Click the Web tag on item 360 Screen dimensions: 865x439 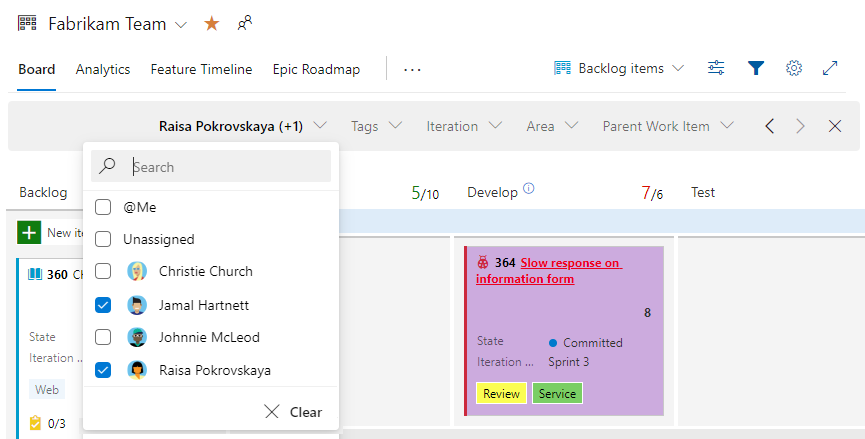tap(47, 389)
